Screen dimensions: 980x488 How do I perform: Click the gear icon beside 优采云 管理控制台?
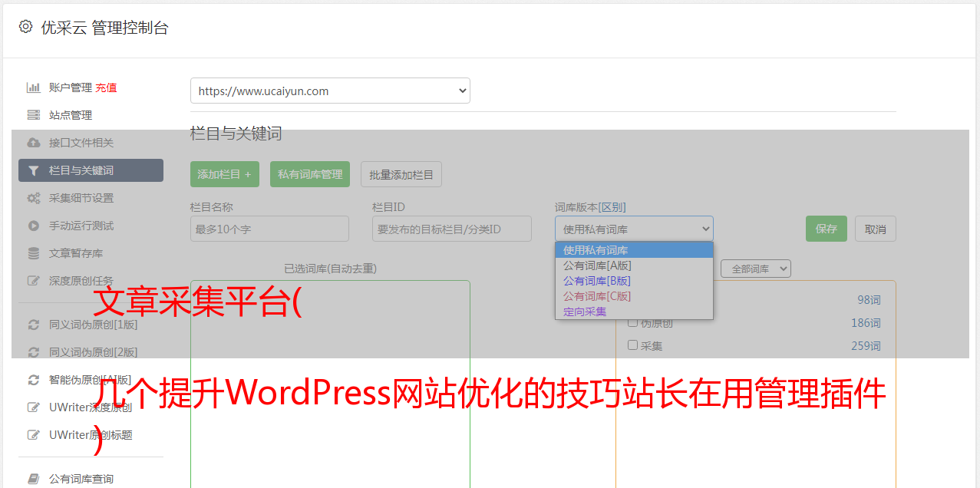click(x=25, y=27)
